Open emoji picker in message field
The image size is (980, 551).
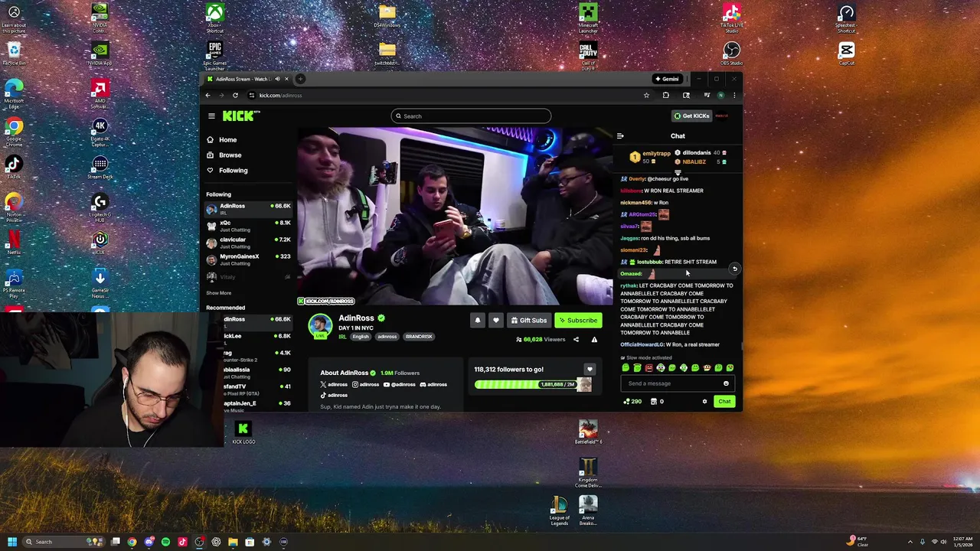point(726,384)
